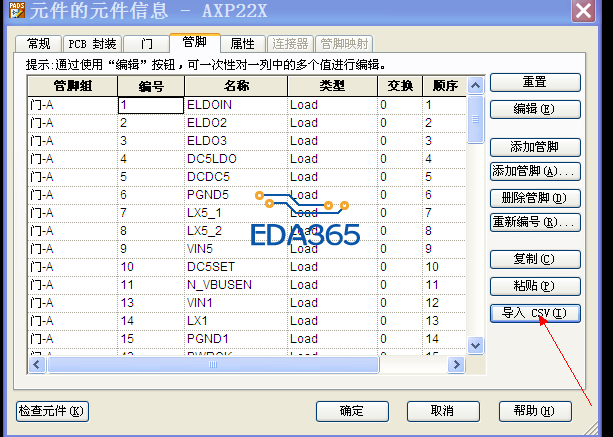Image resolution: width=613 pixels, height=437 pixels.
Task: Select the ELDOIN name cell
Action: click(x=236, y=105)
